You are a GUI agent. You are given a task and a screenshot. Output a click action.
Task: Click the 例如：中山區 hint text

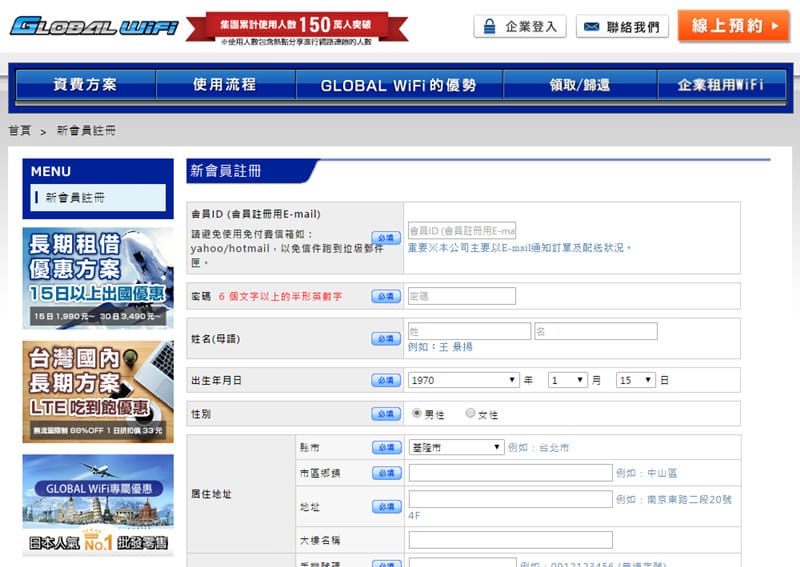click(x=647, y=473)
